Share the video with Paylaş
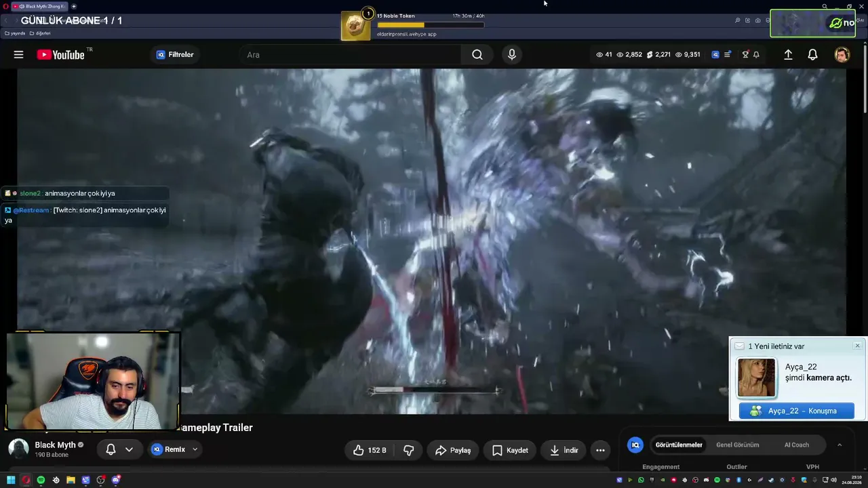 (453, 450)
